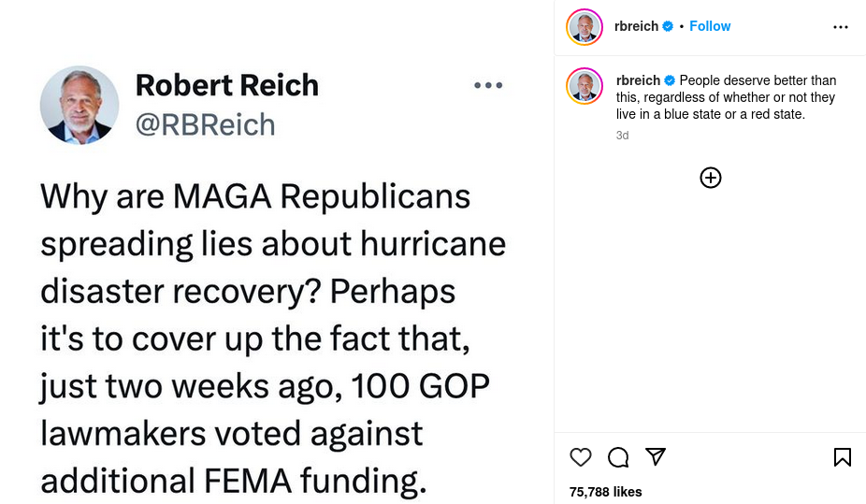
Task: Save the post with the bookmark icon
Action: pyautogui.click(x=842, y=457)
